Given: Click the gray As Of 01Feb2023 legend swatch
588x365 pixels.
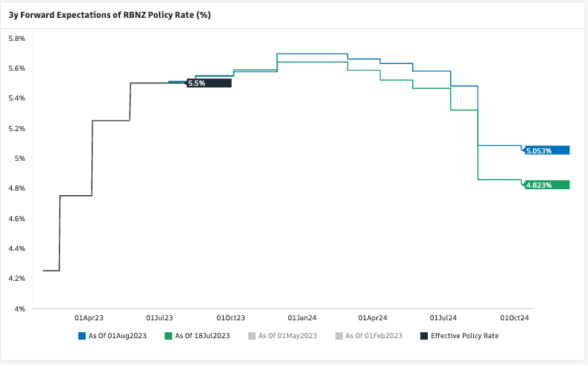Looking at the screenshot, I should (338, 336).
